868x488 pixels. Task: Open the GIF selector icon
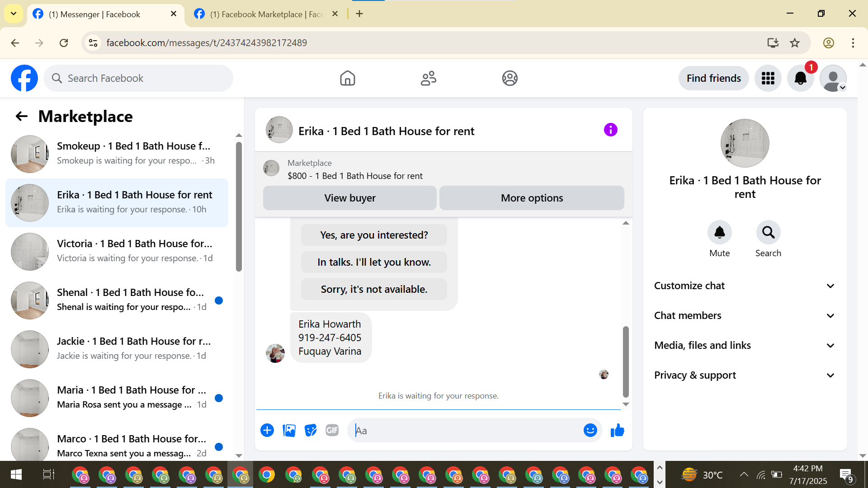332,431
